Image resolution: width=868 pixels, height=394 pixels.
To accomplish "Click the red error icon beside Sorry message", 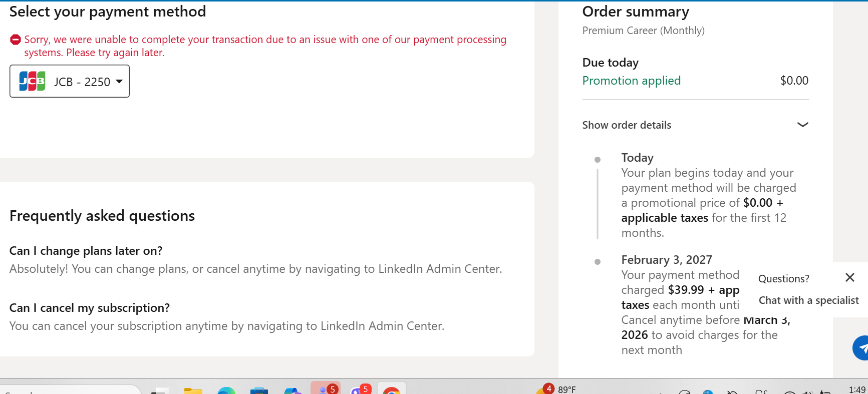I will (x=16, y=40).
